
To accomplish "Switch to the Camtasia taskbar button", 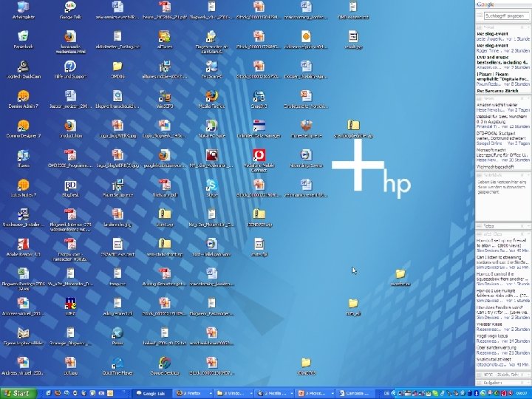I will (355, 393).
